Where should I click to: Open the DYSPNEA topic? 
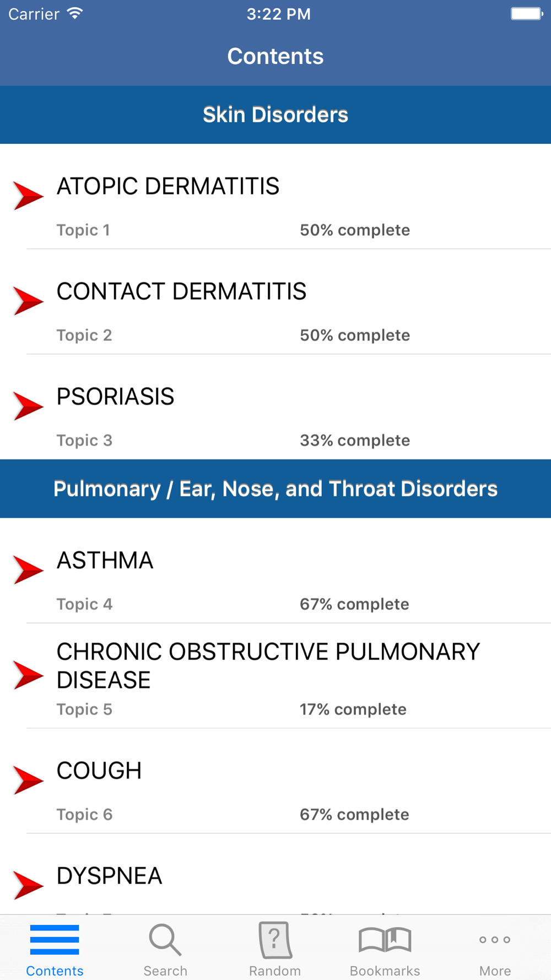point(109,876)
